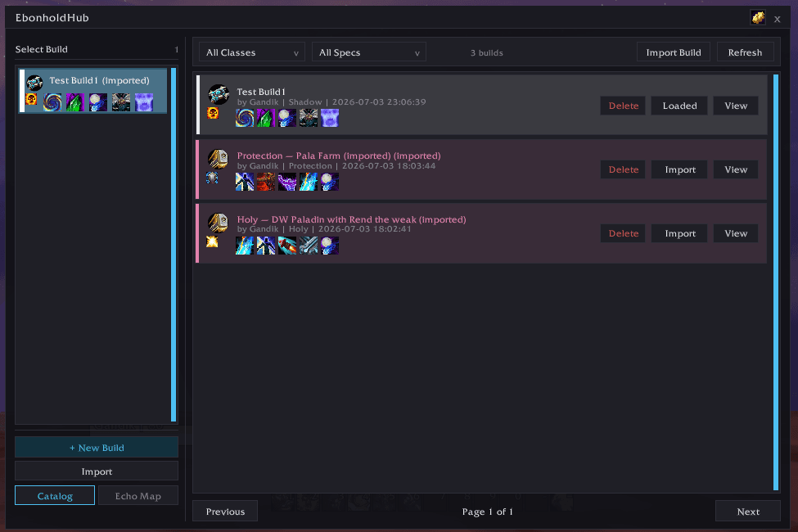This screenshot has width=798, height=532.
Task: Click the swirl ability icon in the Test Build 1 catalog row
Action: coord(245,118)
